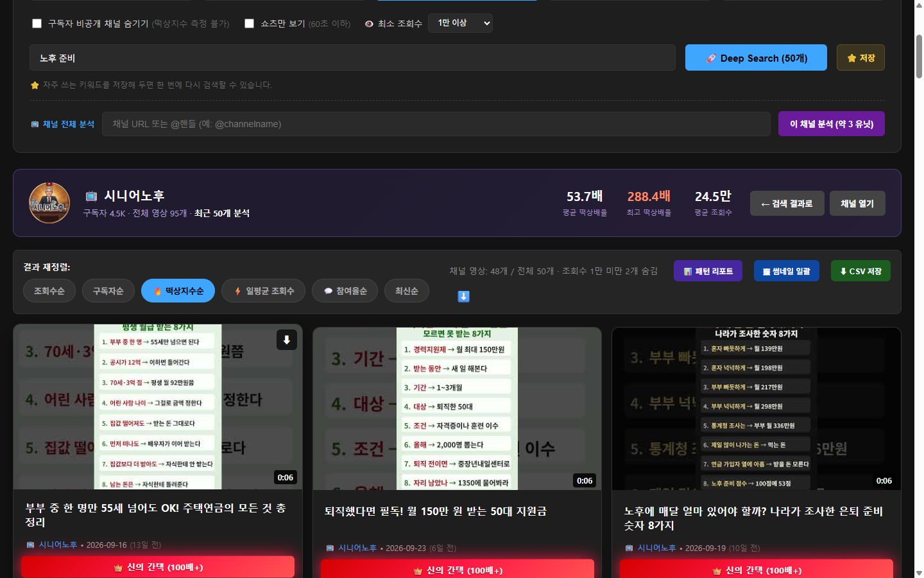Click the channel avatar of 시니어노후
This screenshot has height=578, width=924.
49,203
